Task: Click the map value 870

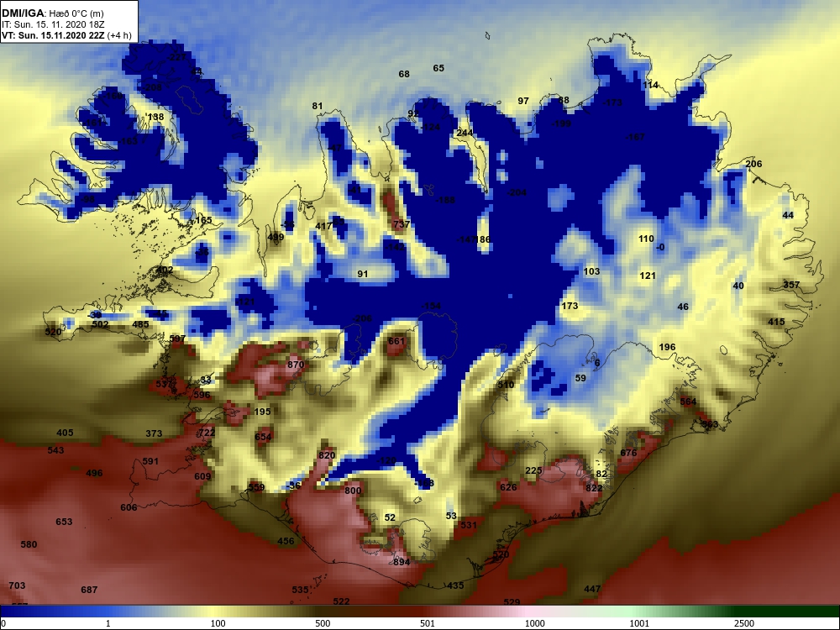Action: (296, 365)
